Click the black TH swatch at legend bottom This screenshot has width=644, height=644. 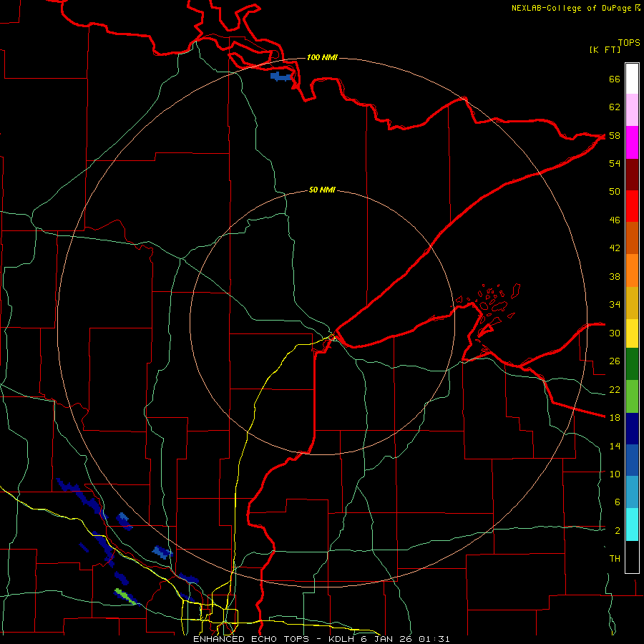click(x=632, y=557)
